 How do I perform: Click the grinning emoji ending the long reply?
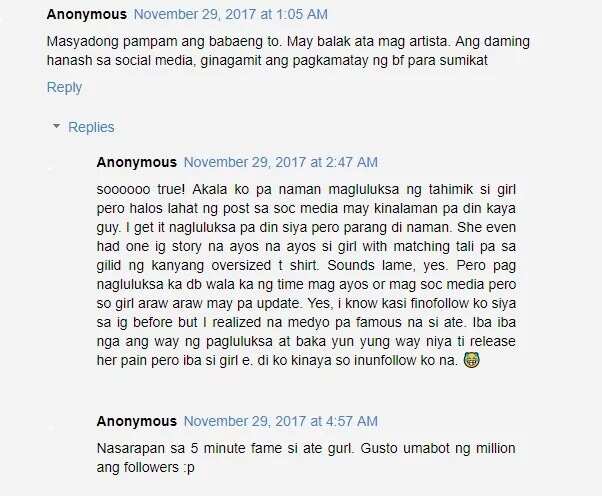click(471, 360)
